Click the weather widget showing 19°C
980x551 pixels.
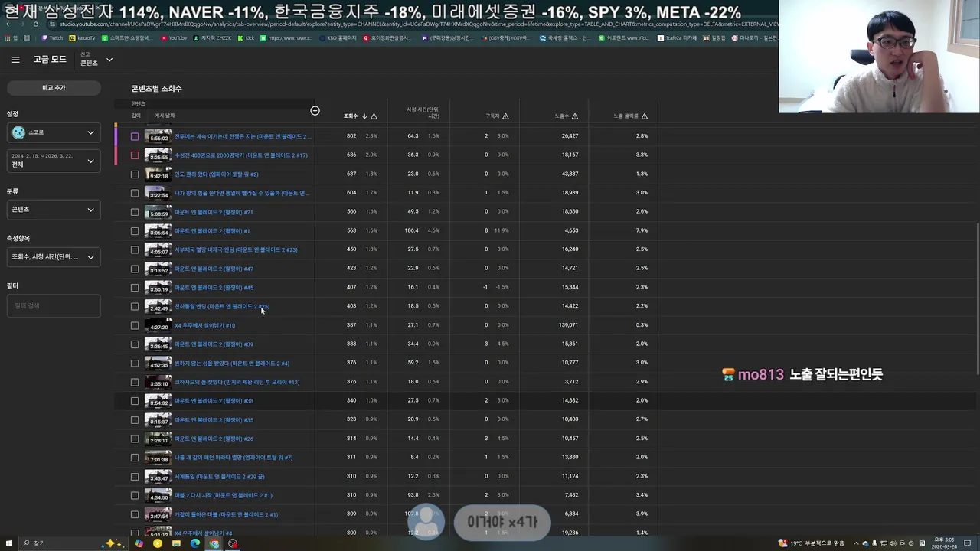(811, 543)
